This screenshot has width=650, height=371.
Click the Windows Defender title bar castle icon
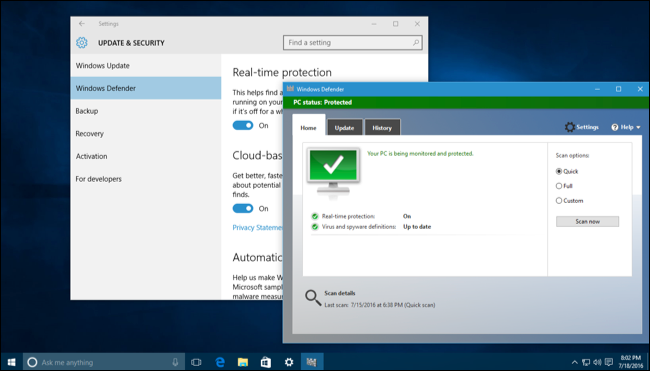click(290, 89)
